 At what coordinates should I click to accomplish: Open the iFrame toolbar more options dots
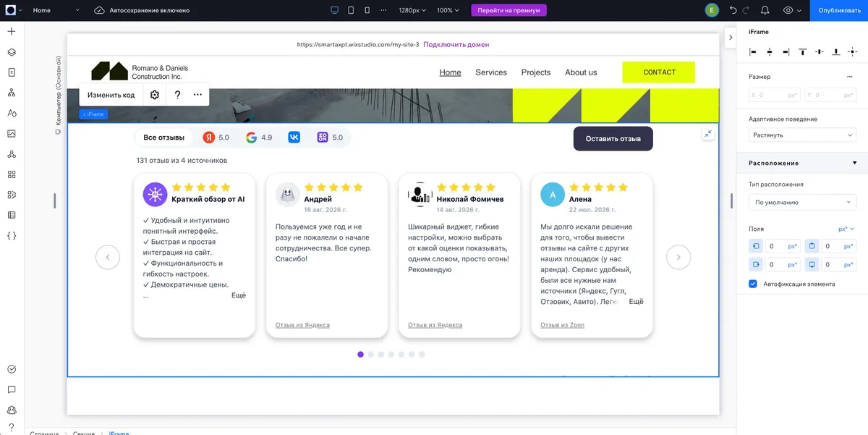pos(197,95)
